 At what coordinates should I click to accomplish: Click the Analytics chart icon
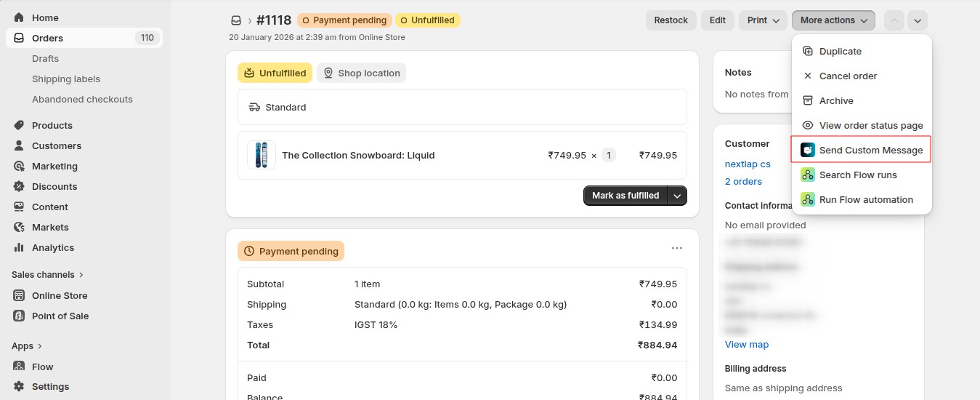coord(19,247)
